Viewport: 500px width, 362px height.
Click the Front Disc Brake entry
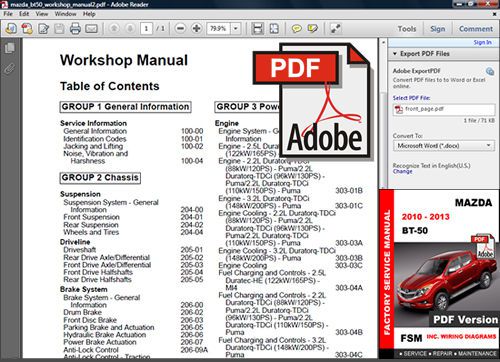(x=90, y=320)
